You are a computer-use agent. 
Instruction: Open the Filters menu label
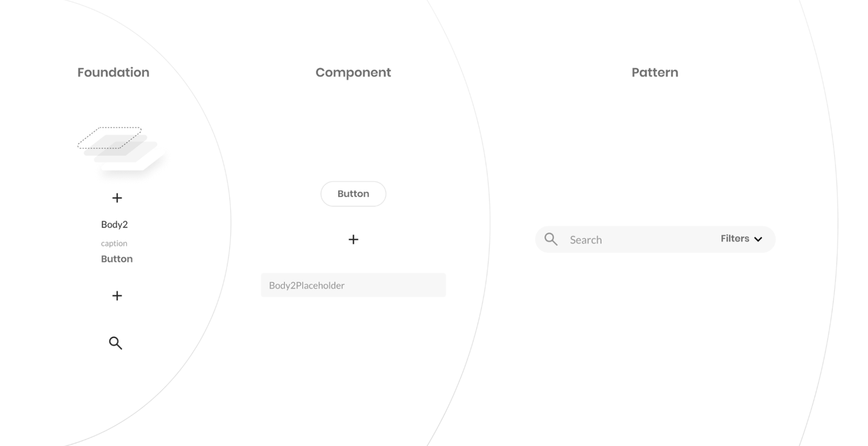tap(735, 239)
